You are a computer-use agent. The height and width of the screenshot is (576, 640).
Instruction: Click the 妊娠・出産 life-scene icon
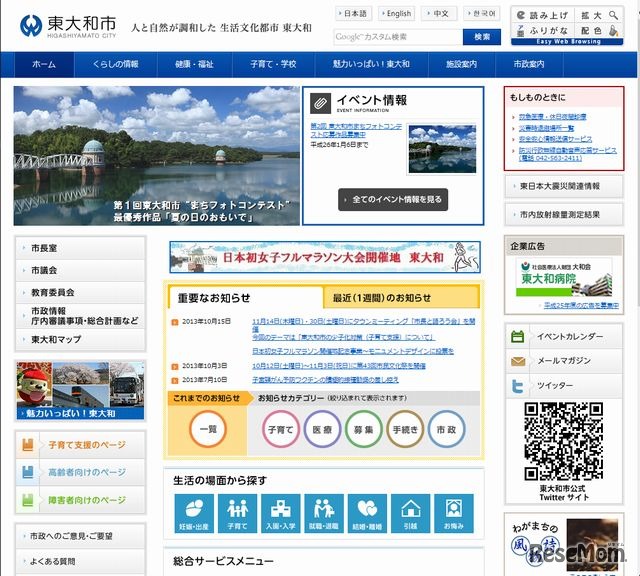pos(194,513)
